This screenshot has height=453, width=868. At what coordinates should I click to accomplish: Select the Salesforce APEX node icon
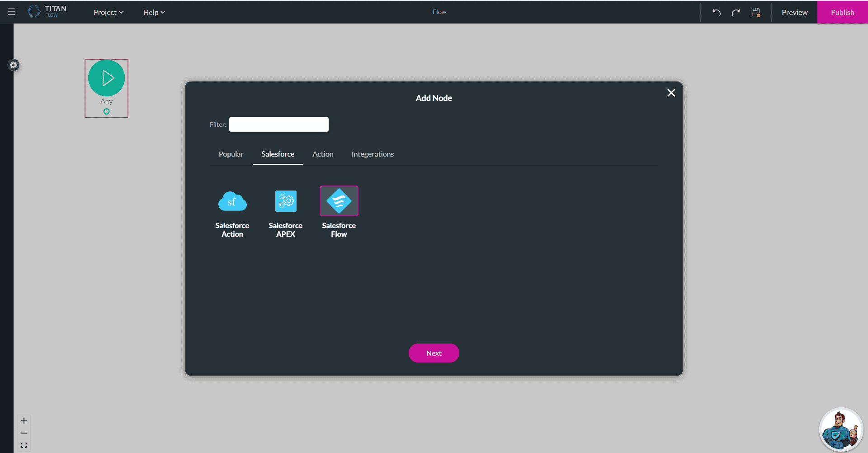pos(285,200)
